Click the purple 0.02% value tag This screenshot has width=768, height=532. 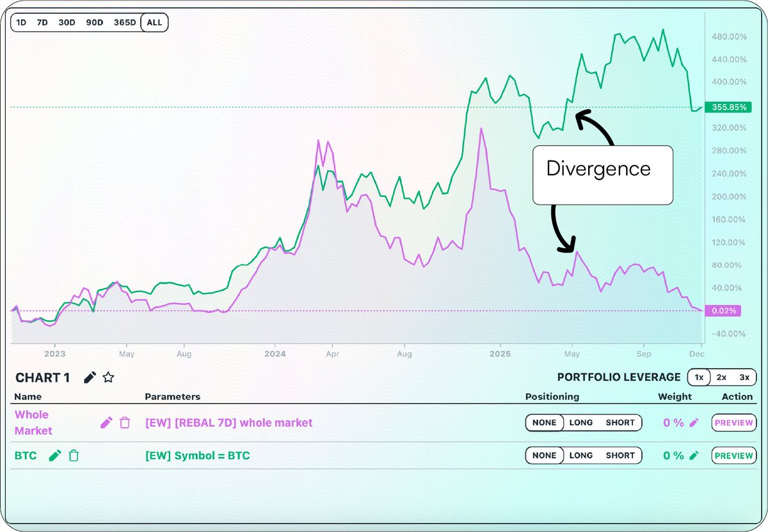(x=724, y=311)
